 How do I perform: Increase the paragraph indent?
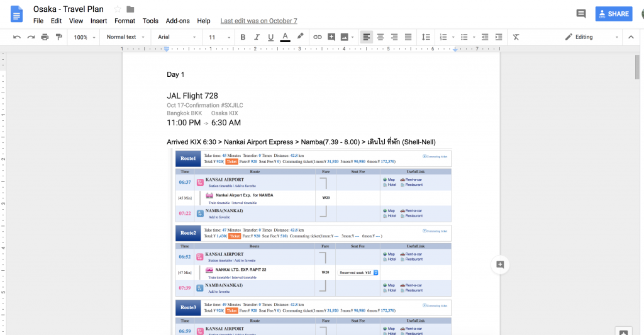coord(499,37)
